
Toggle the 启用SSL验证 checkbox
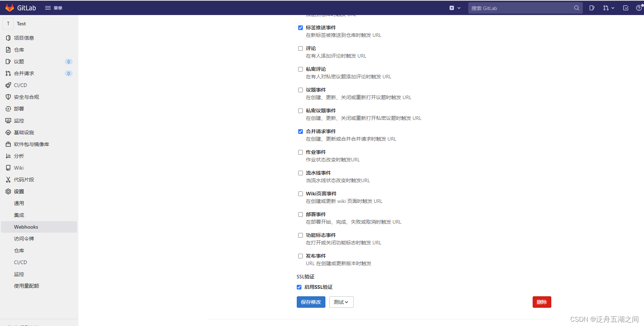click(x=299, y=287)
